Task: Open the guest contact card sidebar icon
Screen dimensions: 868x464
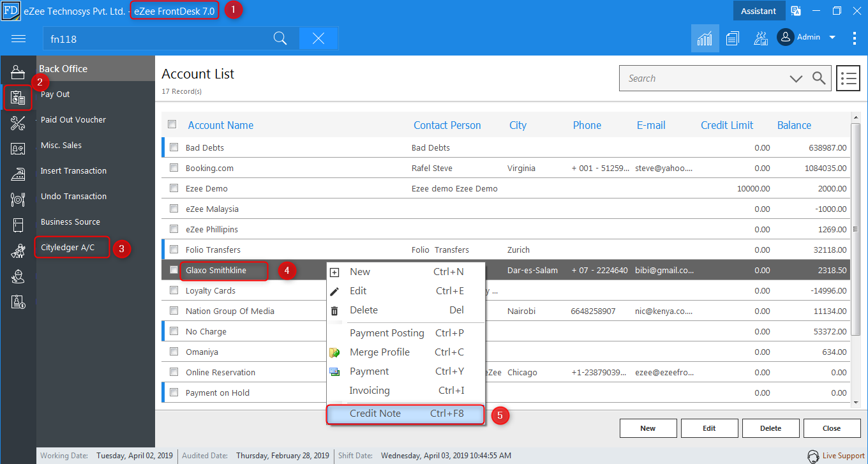Action: coord(18,149)
